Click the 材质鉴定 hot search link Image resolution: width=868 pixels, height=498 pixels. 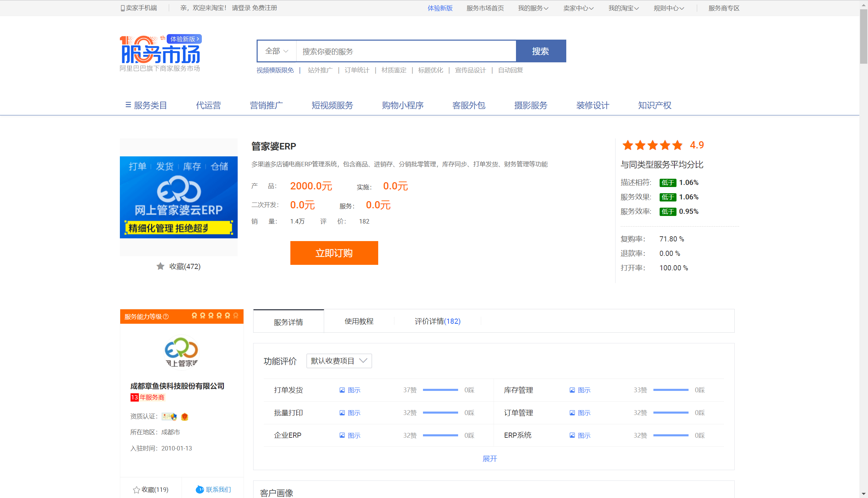394,70
